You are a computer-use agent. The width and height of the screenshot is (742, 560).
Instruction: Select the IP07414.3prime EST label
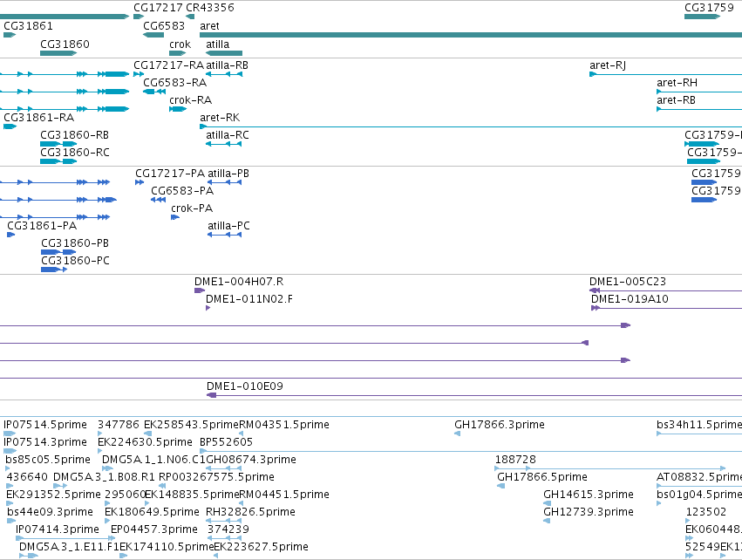(x=58, y=529)
